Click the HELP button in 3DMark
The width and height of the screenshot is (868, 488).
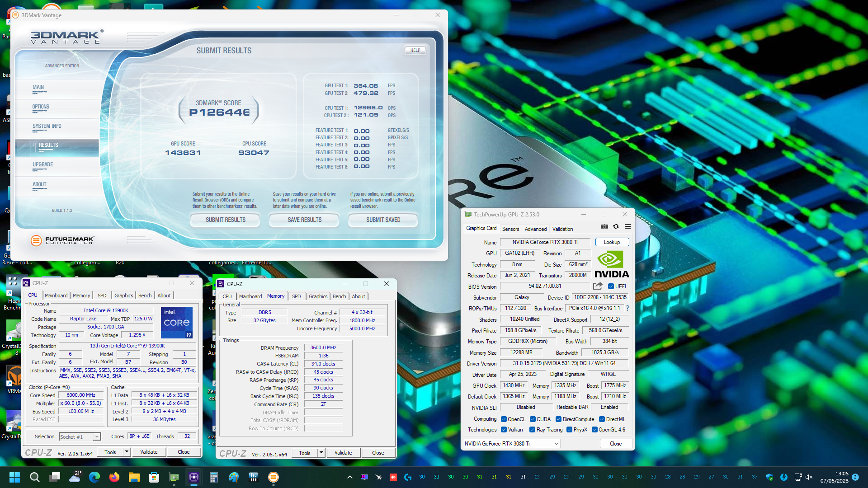415,51
